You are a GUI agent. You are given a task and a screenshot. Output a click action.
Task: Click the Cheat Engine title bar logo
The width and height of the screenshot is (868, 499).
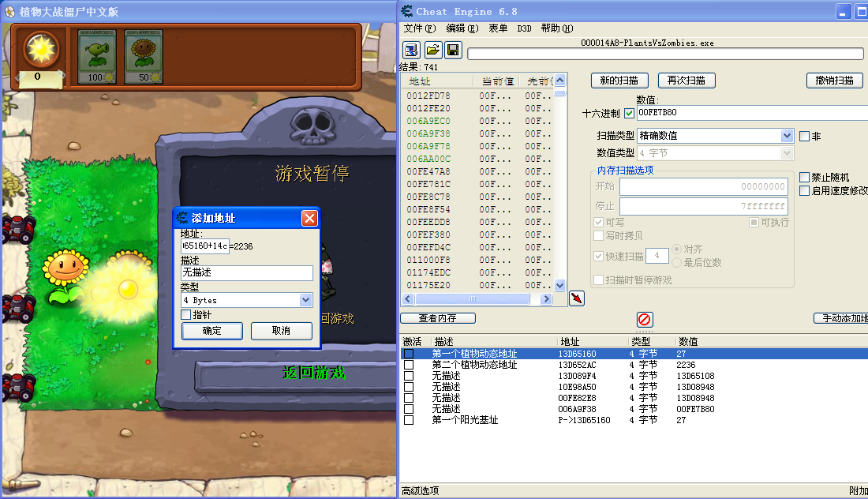(x=407, y=11)
